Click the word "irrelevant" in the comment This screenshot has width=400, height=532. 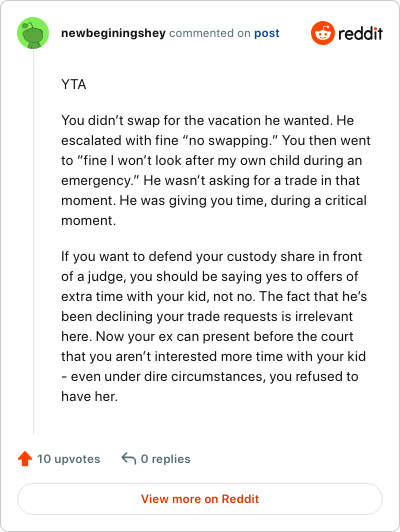coord(324,316)
